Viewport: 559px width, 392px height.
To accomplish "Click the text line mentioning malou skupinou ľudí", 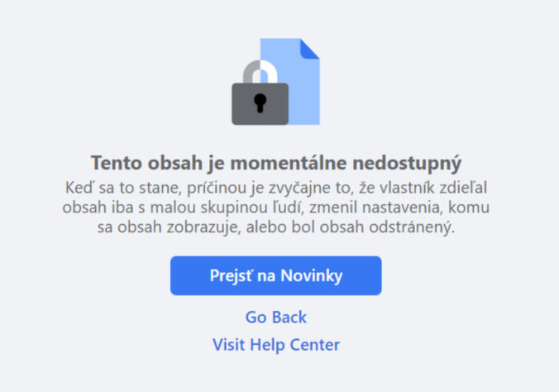I will click(275, 206).
